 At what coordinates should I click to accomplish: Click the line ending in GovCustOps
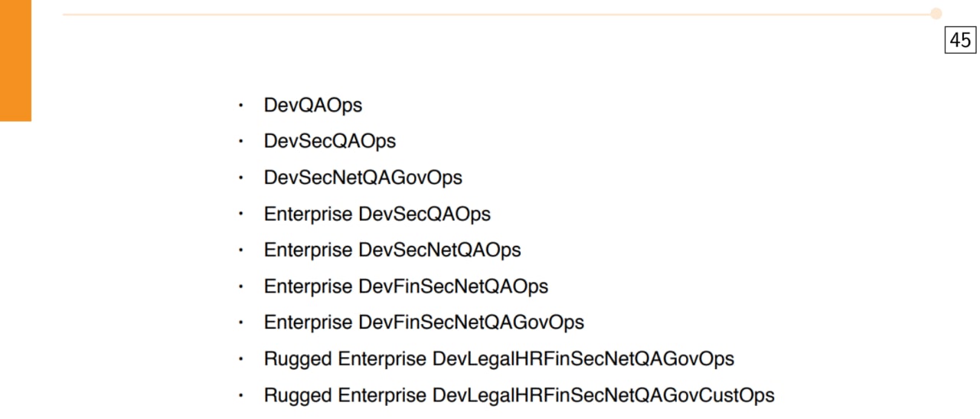519,395
